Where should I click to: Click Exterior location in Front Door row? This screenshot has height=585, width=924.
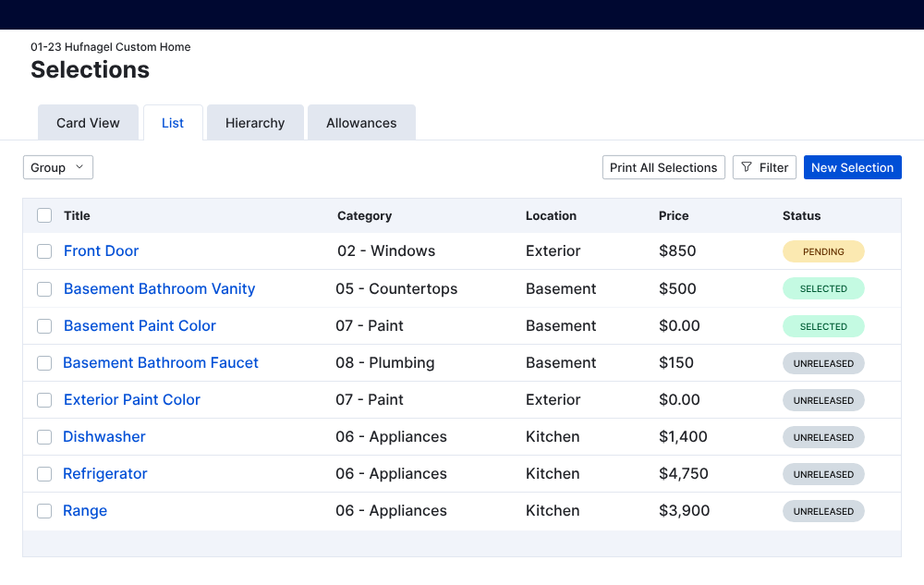coord(553,251)
